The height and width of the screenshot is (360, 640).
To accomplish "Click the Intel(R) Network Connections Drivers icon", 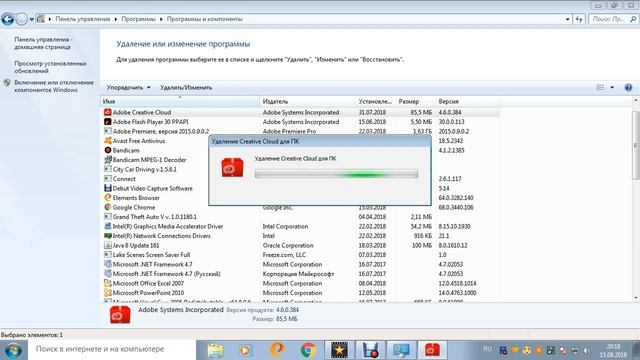I will point(107,236).
